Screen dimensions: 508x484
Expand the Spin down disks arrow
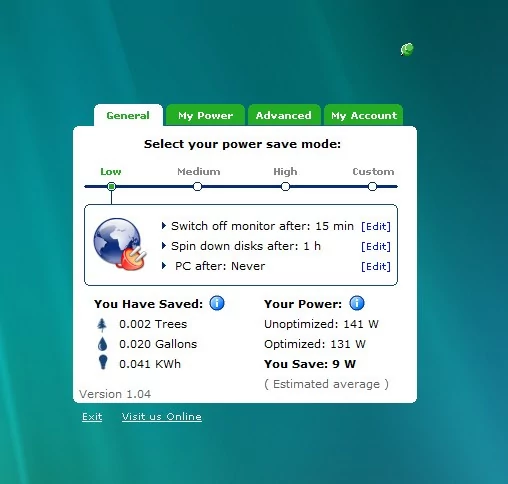tap(164, 246)
